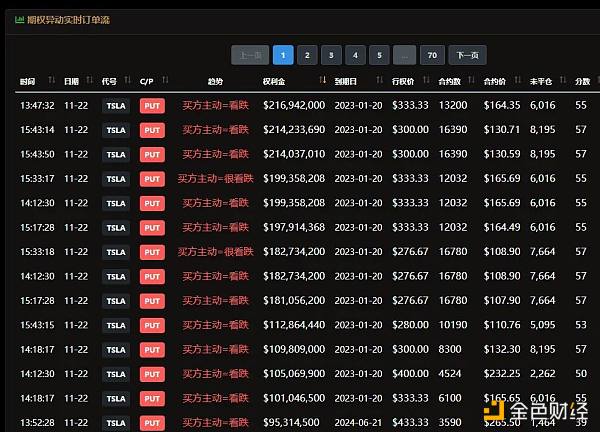Click the TSLA tag in the 15:43:14 row
Viewport: 600px width, 432px height.
click(x=116, y=129)
